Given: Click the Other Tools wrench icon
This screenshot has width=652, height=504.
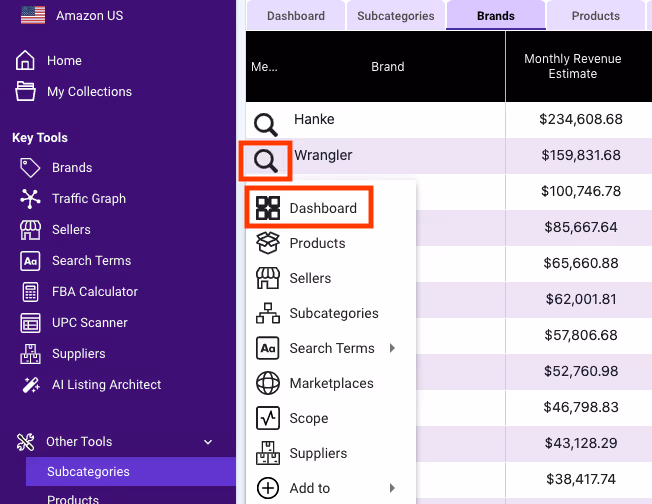Looking at the screenshot, I should coord(25,442).
